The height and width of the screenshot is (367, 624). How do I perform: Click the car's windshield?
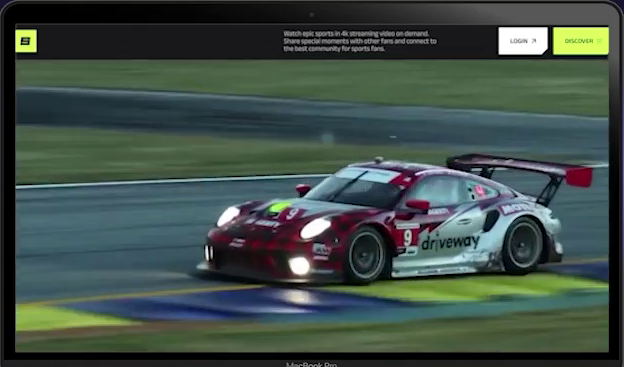(x=355, y=187)
